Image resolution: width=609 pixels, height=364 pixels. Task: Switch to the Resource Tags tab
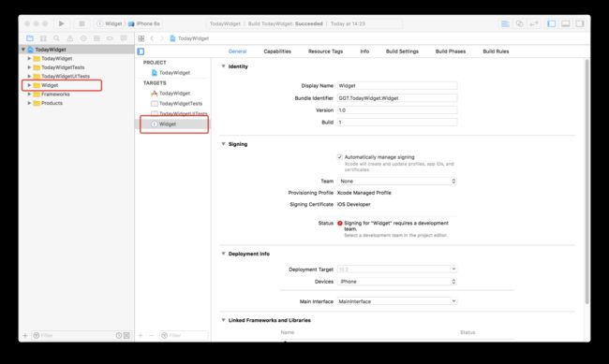[325, 51]
